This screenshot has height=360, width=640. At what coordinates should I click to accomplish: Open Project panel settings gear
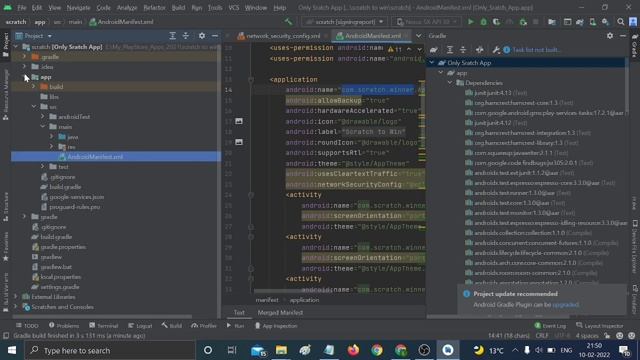(x=202, y=36)
